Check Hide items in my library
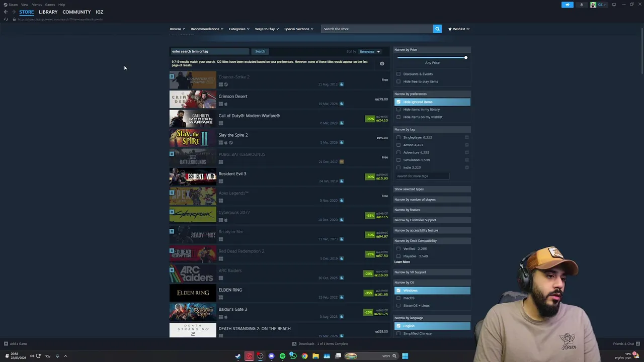 pyautogui.click(x=398, y=110)
